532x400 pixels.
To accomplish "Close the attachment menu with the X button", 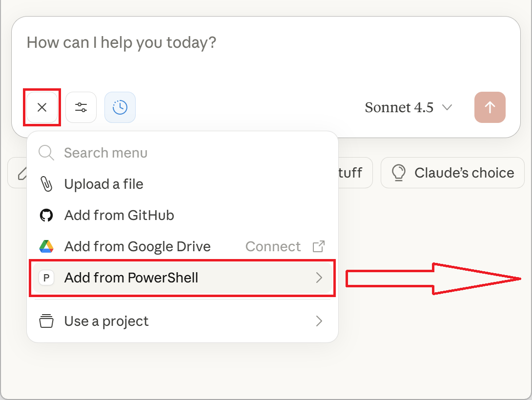I will coord(42,107).
